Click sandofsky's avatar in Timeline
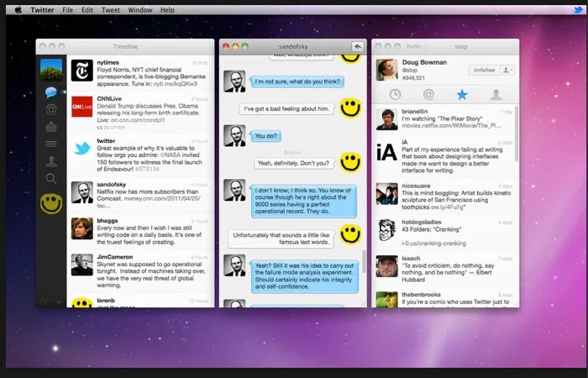588x378 pixels. 82,192
